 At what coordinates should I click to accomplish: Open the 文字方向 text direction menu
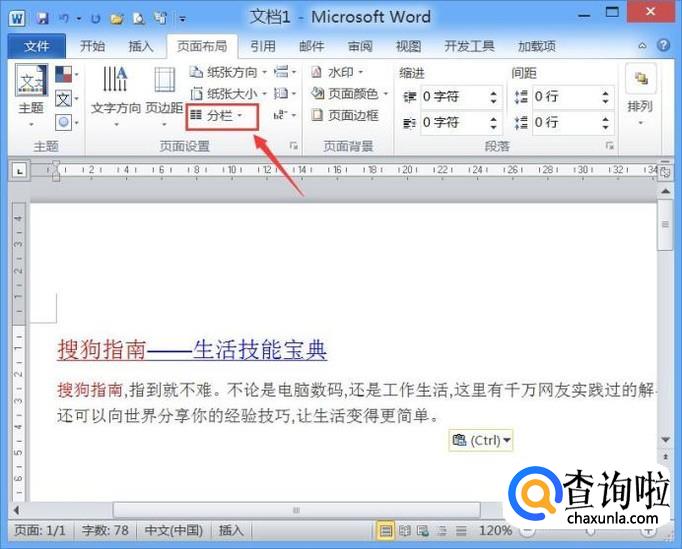(116, 97)
